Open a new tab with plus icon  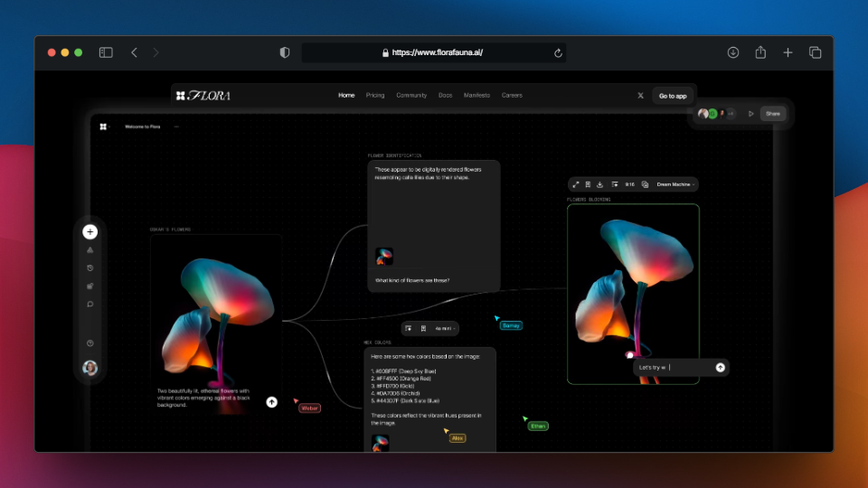point(788,52)
